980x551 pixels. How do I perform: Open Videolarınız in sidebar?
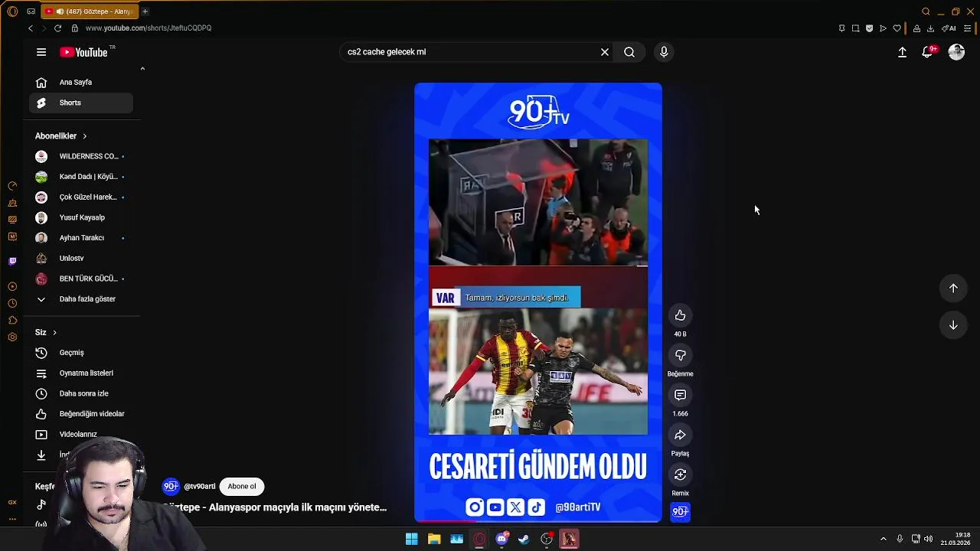pos(81,434)
